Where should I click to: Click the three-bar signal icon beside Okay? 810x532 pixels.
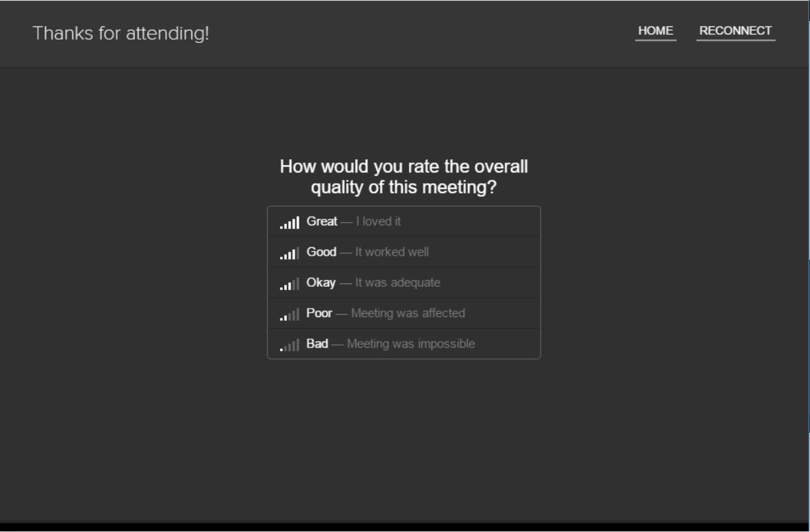(289, 284)
